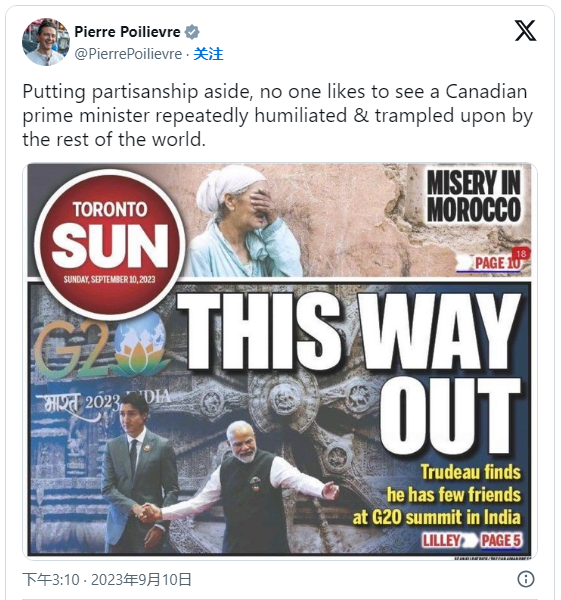Open the tweet info circle icon
The width and height of the screenshot is (561, 600).
tap(526, 579)
